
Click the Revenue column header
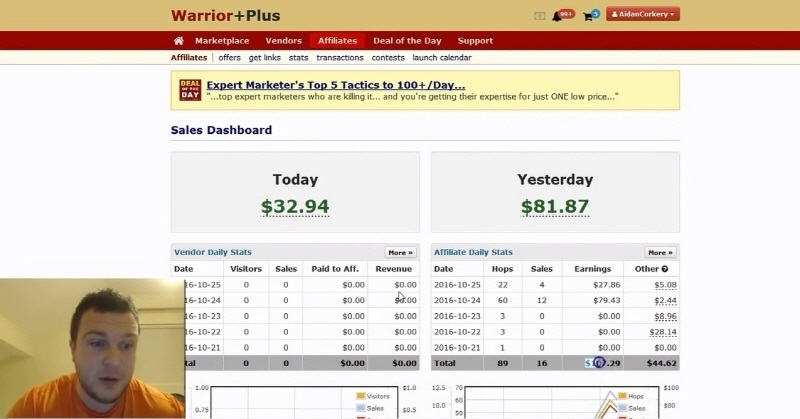click(393, 269)
